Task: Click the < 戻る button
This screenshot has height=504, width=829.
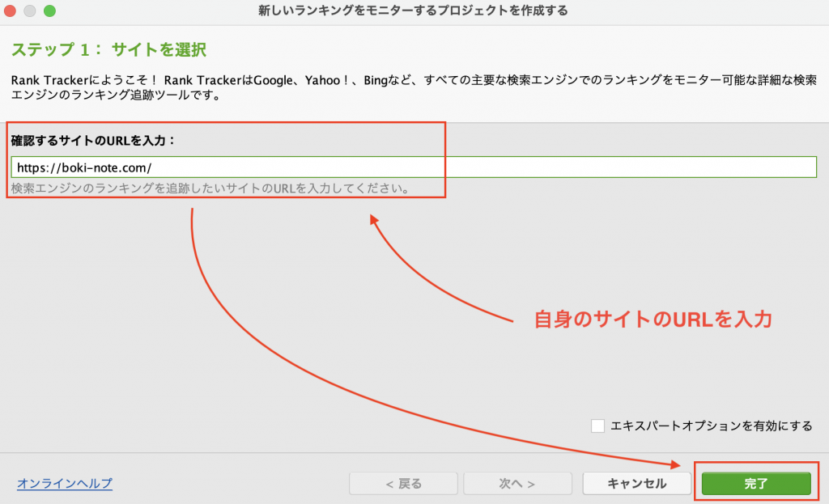Action: [403, 484]
